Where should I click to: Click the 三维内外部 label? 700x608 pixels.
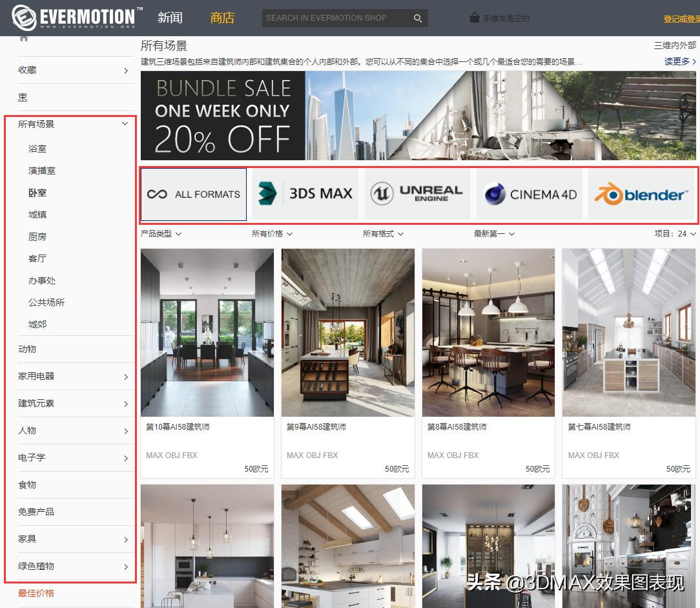pos(675,45)
